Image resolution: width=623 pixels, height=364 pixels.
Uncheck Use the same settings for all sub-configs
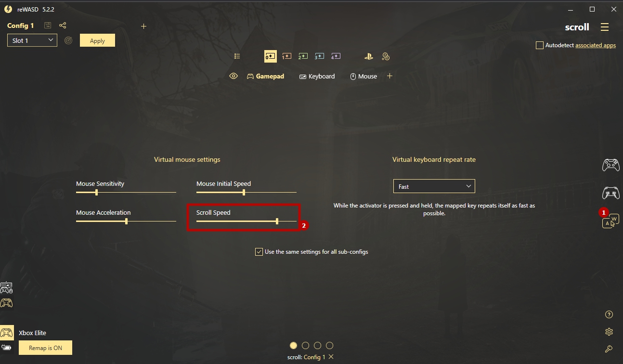pos(259,252)
